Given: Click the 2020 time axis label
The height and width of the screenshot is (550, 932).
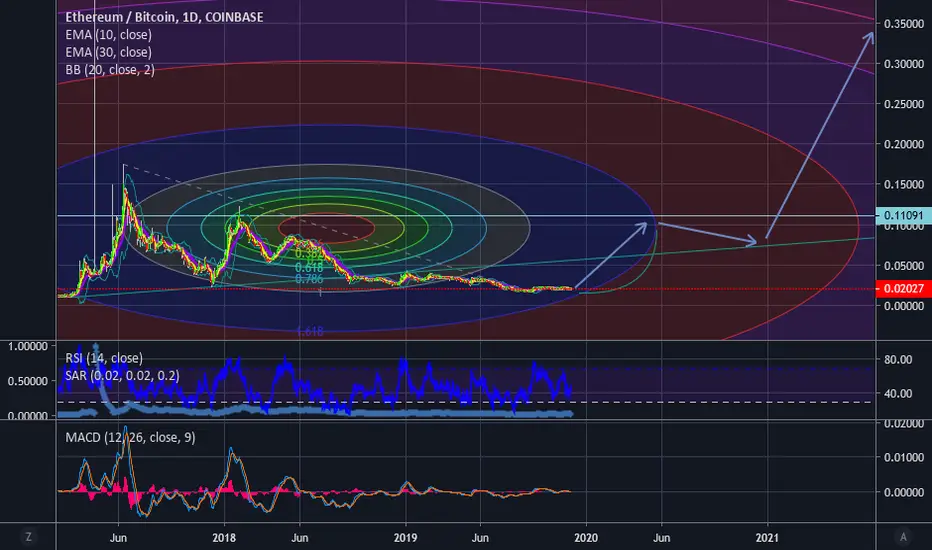Looking at the screenshot, I should [587, 538].
